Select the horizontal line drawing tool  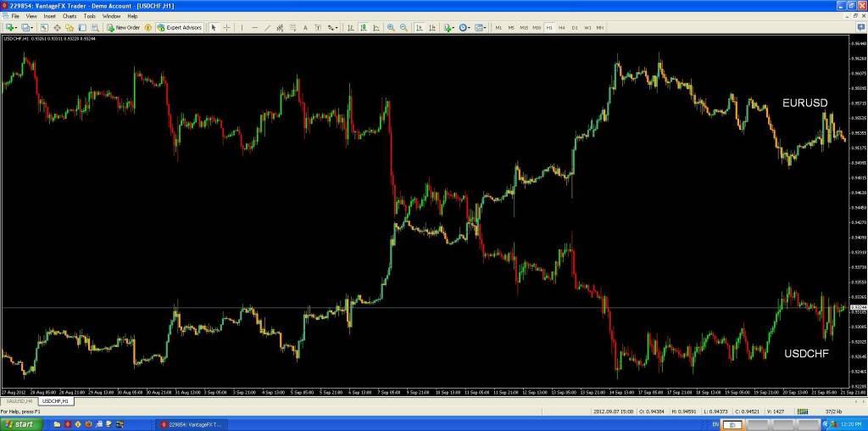(x=254, y=27)
